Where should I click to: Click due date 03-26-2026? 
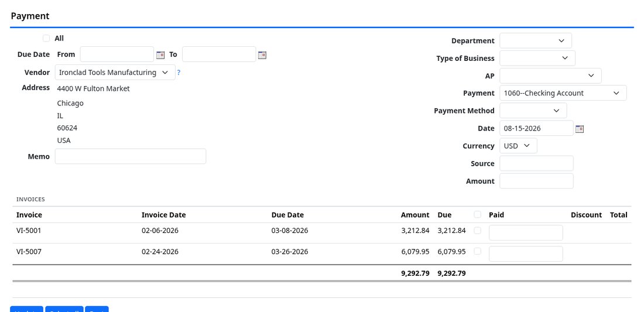pyautogui.click(x=290, y=252)
